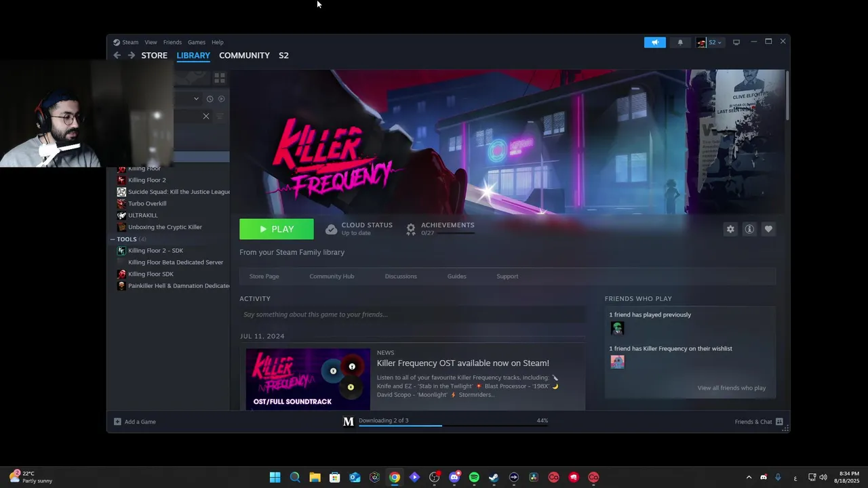Click the download progress bar
Viewport: 868px width, 488px height.
click(453, 426)
